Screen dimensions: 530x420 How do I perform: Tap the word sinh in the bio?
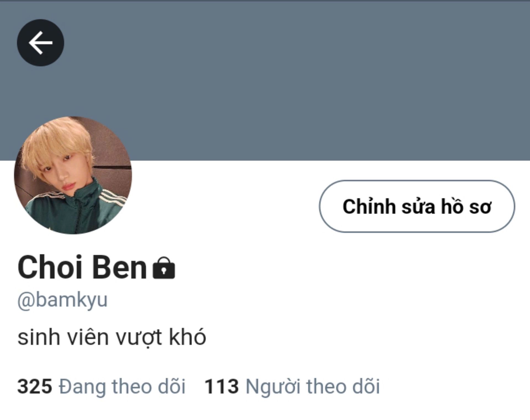click(x=39, y=337)
